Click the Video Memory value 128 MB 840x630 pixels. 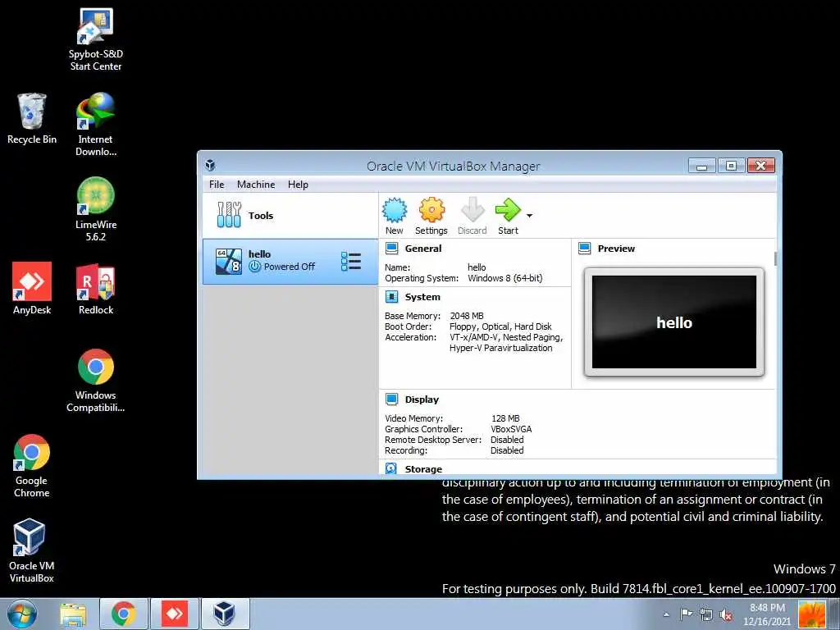(x=505, y=418)
